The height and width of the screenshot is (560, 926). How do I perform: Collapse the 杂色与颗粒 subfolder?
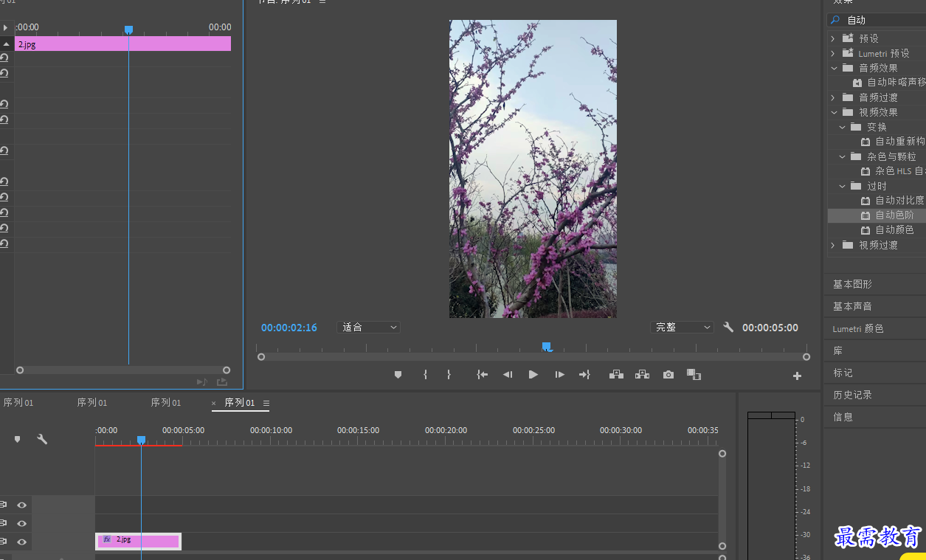point(843,156)
